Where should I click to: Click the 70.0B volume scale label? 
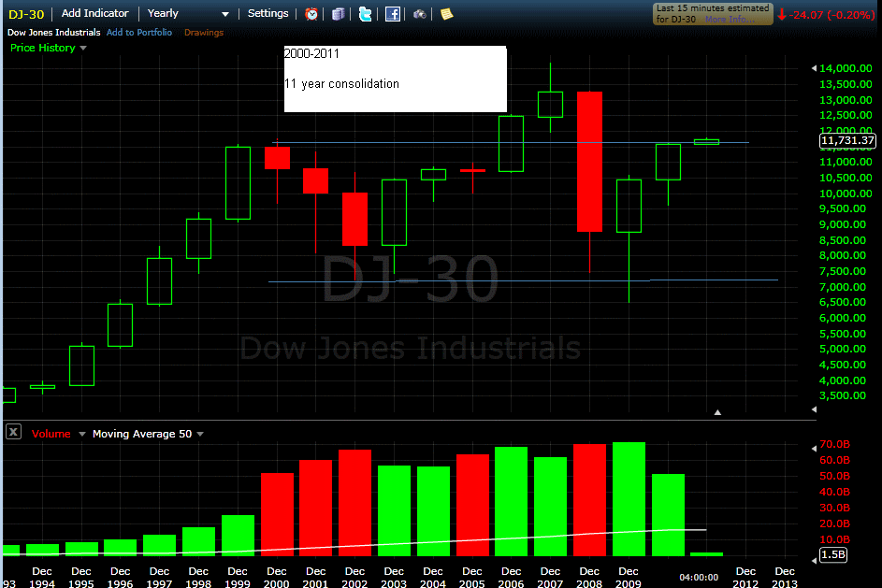pos(834,444)
